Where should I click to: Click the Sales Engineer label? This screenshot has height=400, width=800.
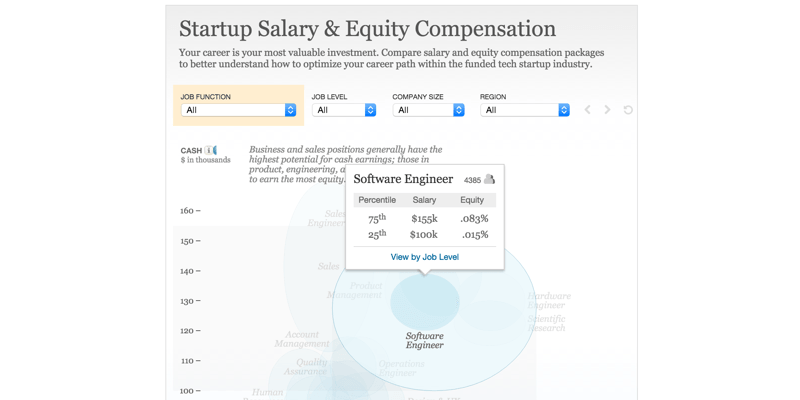328,218
